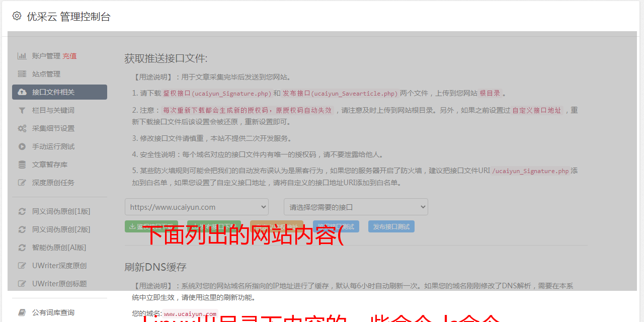The image size is (644, 322).
Task: Open 同义词伪原创[1版] in sidebar
Action: pyautogui.click(x=59, y=211)
